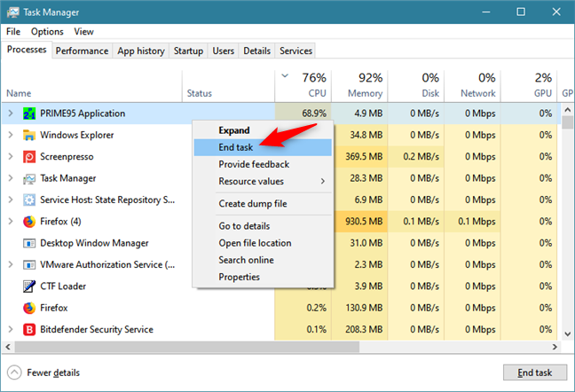Image resolution: width=575 pixels, height=392 pixels.
Task: Open the Options menu
Action: tap(47, 32)
